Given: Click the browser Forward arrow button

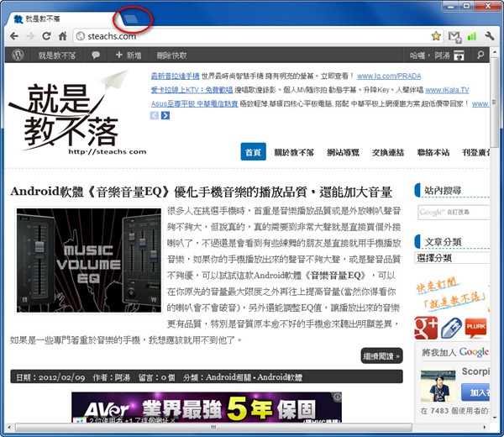Looking at the screenshot, I should pyautogui.click(x=30, y=36).
